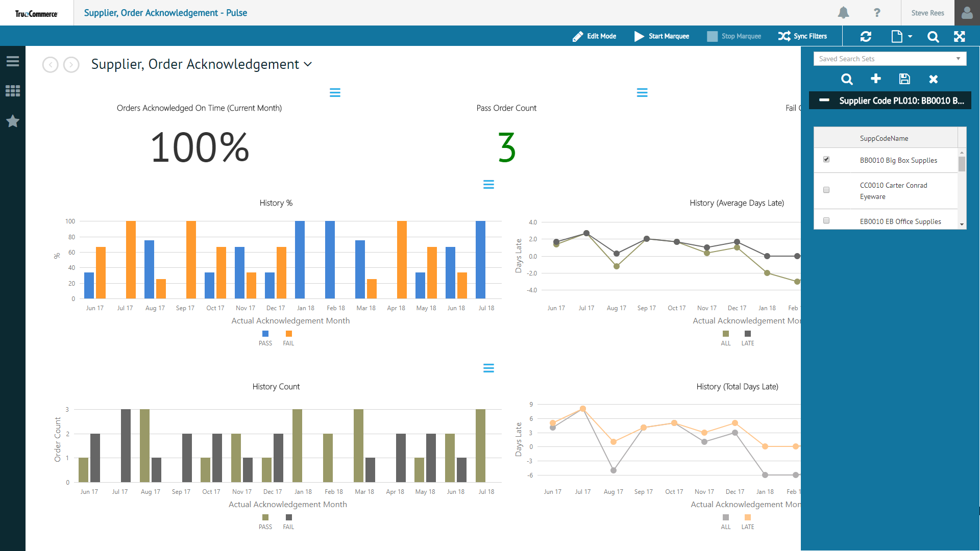Save the search set floppy icon
The height and width of the screenshot is (551, 980).
tap(904, 79)
